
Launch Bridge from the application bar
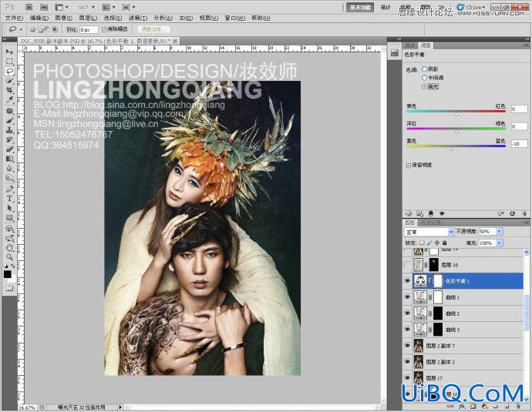point(29,7)
